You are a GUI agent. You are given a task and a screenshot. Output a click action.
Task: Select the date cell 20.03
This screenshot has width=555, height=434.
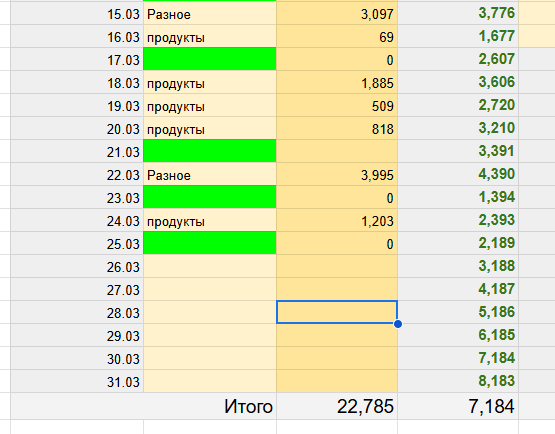click(x=77, y=129)
